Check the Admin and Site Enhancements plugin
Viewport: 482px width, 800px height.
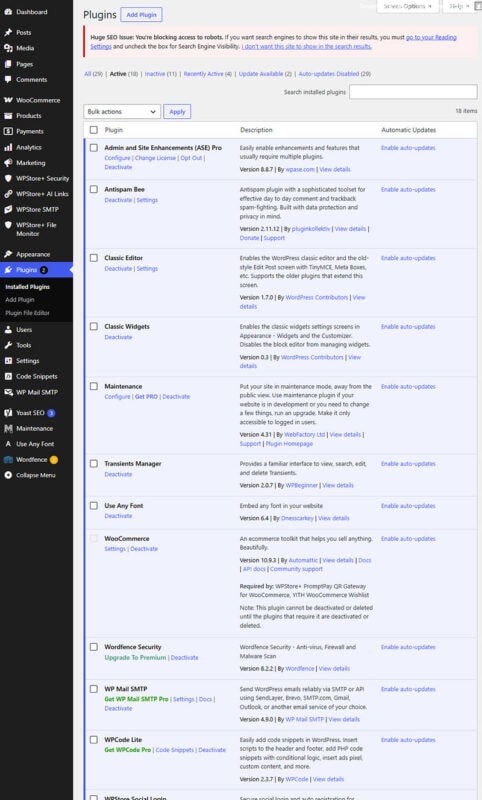94,147
